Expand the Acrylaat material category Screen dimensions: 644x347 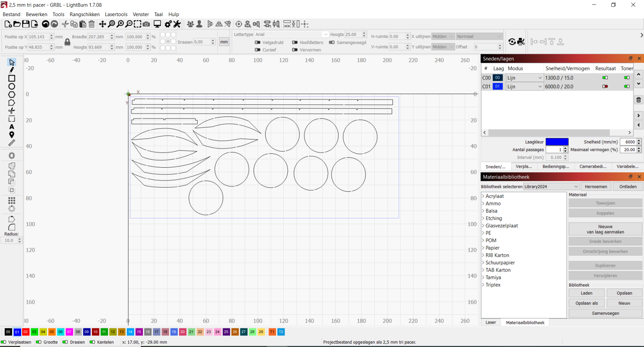point(483,196)
